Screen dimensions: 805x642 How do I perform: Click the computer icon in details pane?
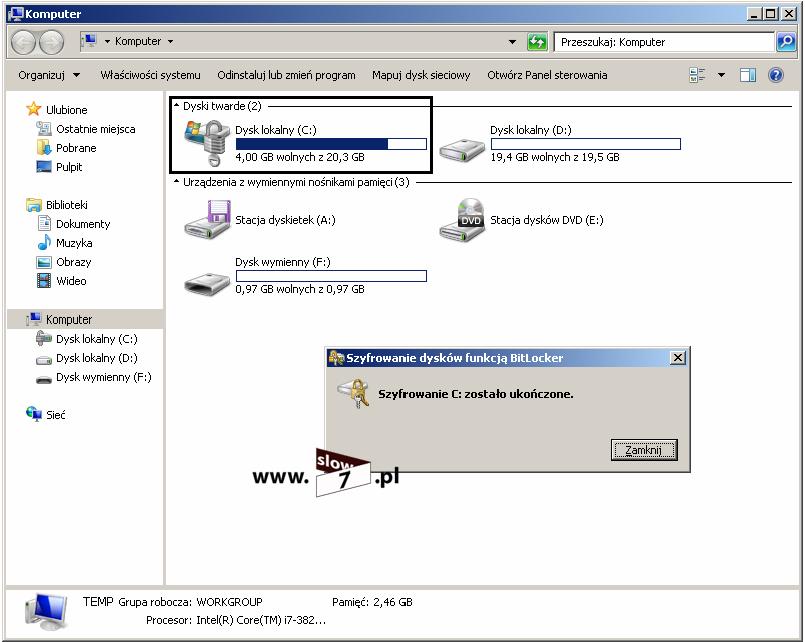(x=47, y=612)
